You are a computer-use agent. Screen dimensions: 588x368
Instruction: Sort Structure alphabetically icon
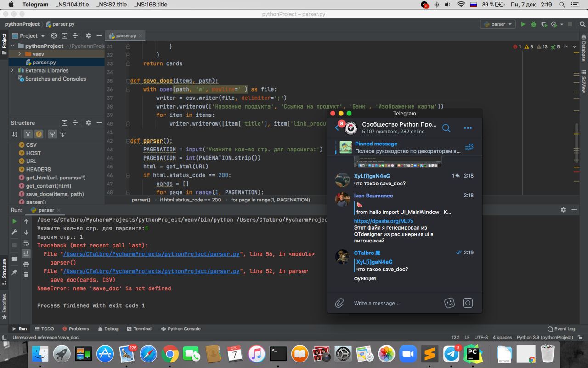click(15, 134)
